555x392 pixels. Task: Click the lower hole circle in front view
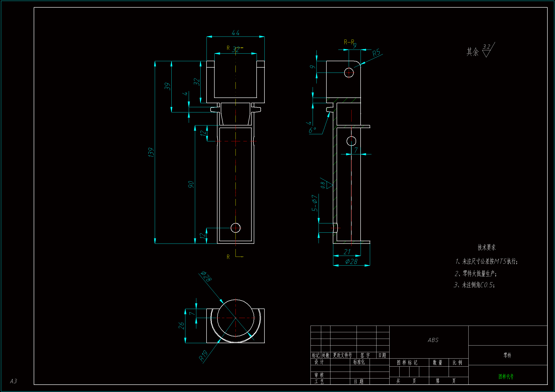[x=235, y=228]
